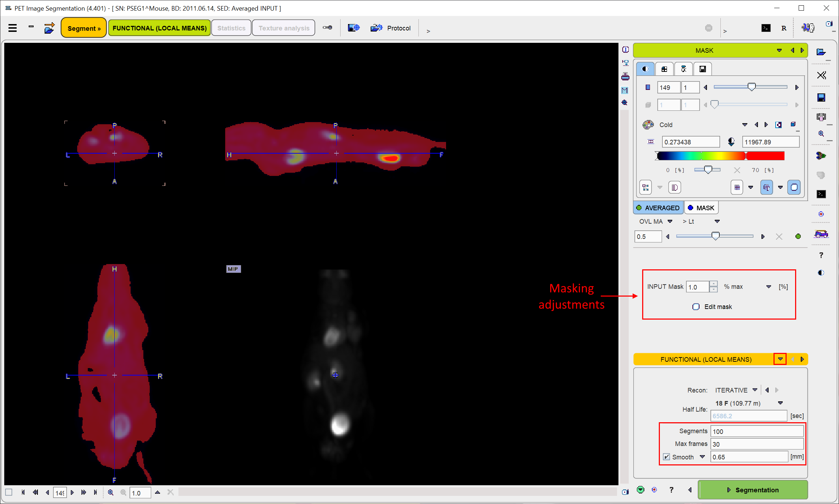Click the color palette icon next to Cold
This screenshot has width=839, height=504.
tap(648, 125)
